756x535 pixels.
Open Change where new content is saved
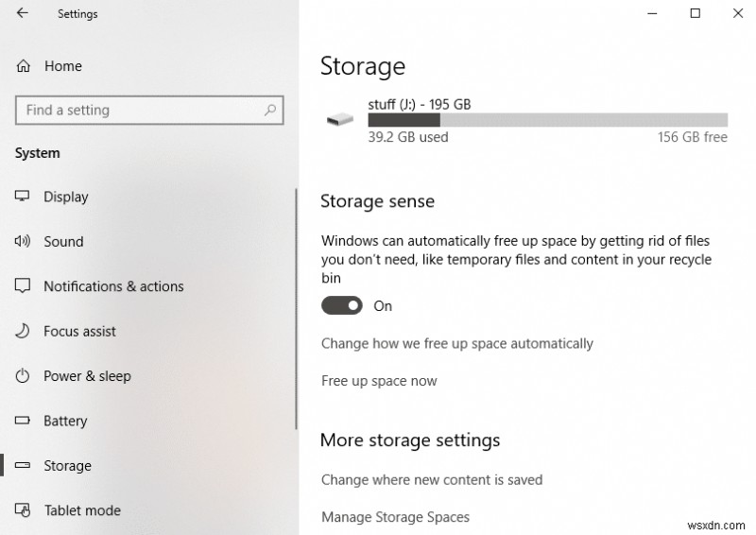[x=432, y=480]
